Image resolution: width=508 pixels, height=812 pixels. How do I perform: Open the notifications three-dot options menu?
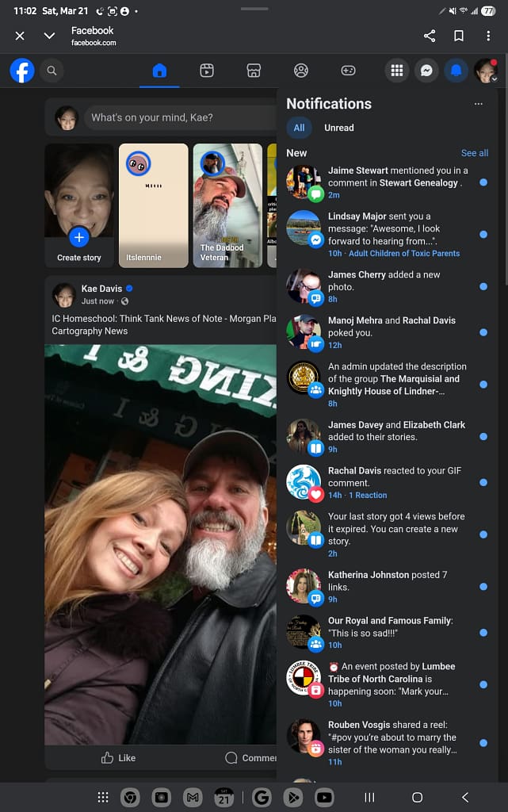(478, 104)
